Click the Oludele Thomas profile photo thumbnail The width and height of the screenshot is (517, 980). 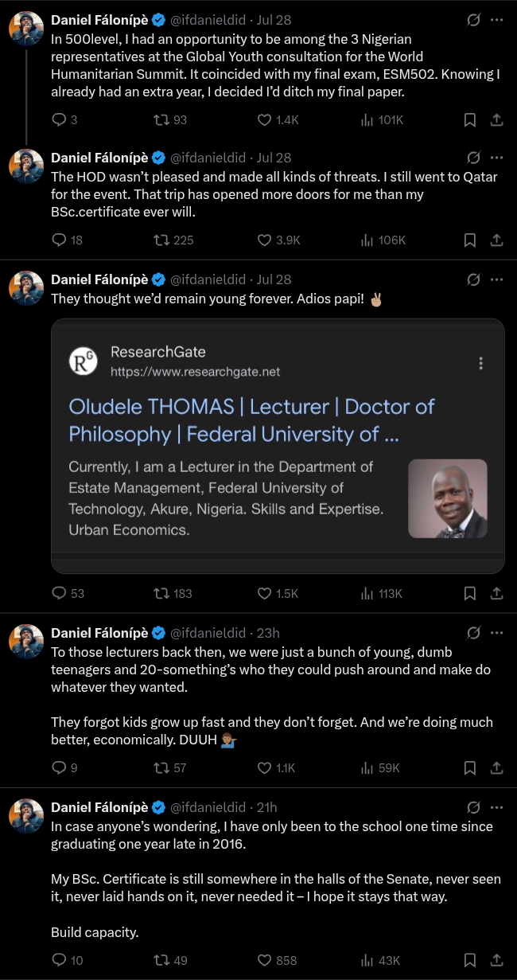click(x=447, y=498)
